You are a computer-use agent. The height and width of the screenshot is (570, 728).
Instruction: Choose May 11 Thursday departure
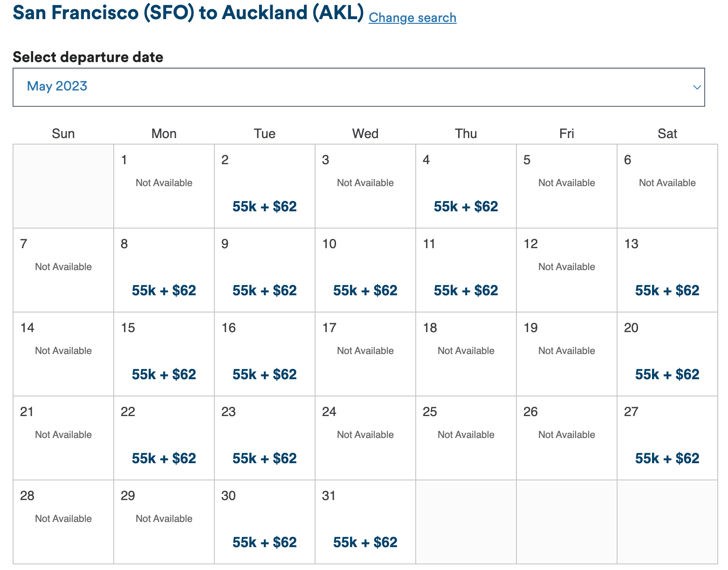(465, 290)
